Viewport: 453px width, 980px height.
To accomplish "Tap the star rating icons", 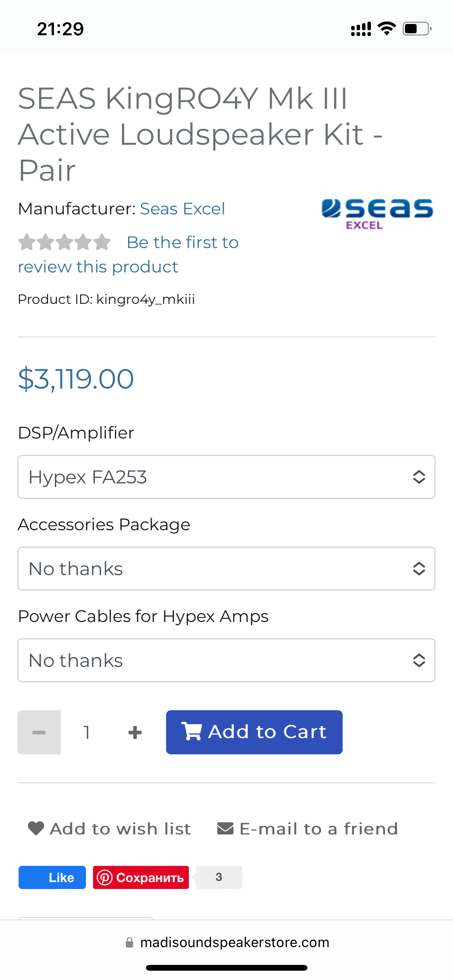I will [x=64, y=242].
